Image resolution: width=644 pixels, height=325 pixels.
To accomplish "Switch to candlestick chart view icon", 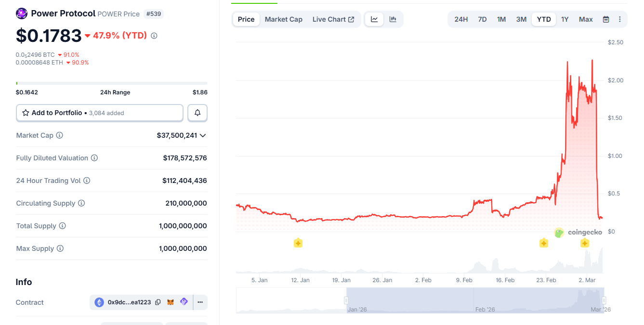I will [393, 19].
